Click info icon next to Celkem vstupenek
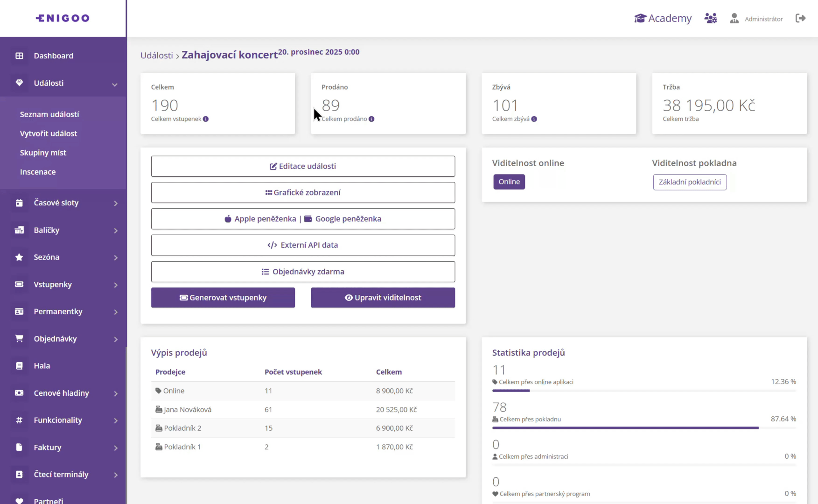This screenshot has width=818, height=504. coord(206,119)
